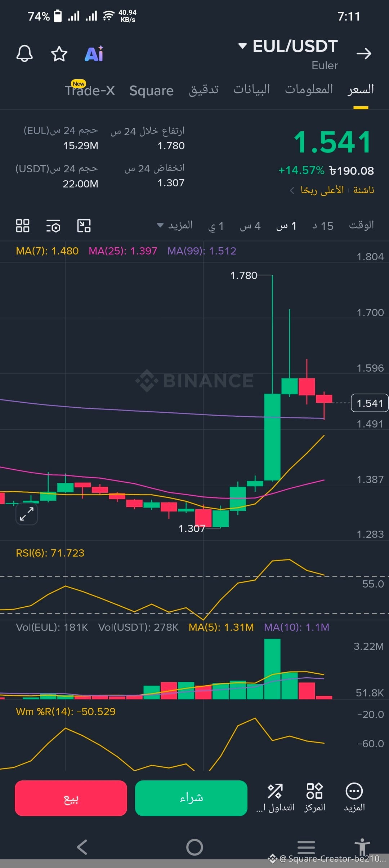The width and height of the screenshot is (389, 868).
Task: Open the ناشئة tag link
Action: (x=363, y=190)
